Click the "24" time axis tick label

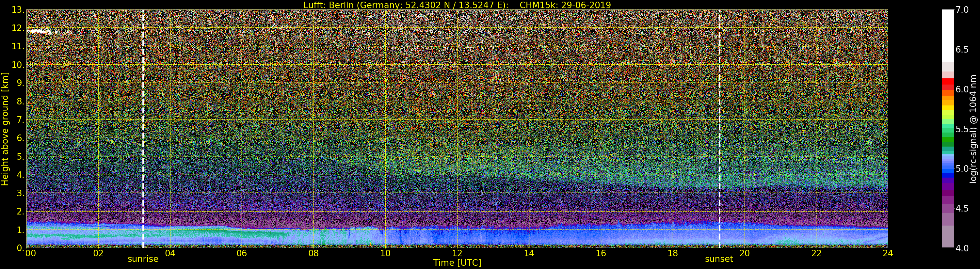[888, 253]
